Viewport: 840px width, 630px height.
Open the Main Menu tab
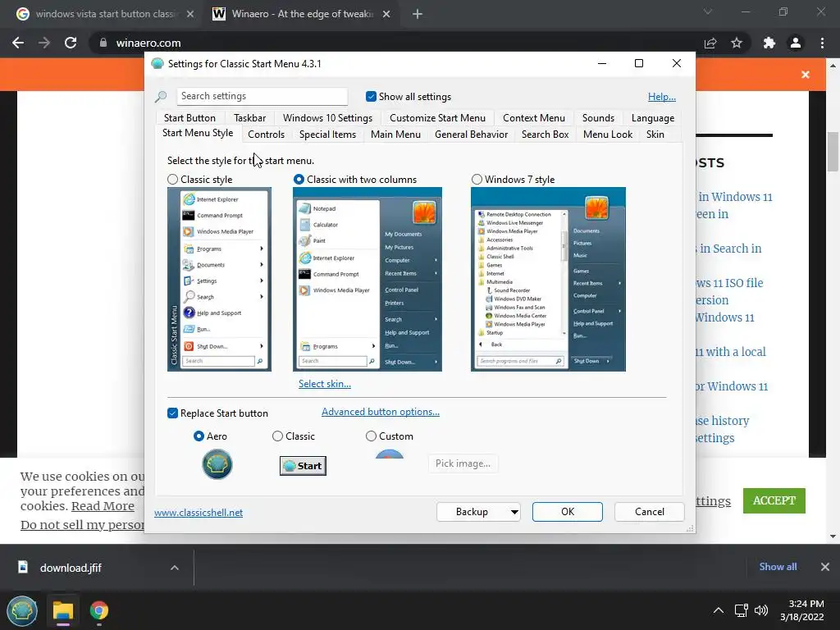tap(395, 135)
